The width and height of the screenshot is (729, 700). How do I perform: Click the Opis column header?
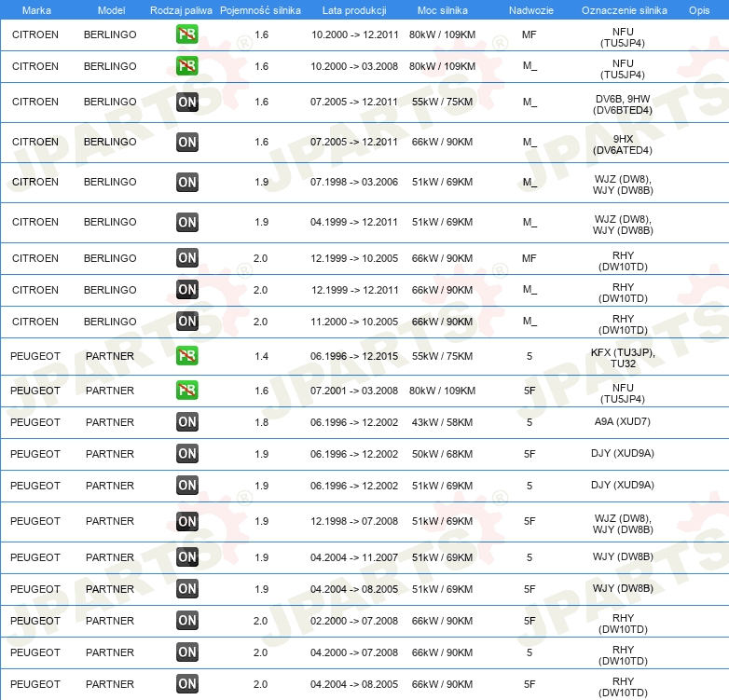[x=699, y=10]
